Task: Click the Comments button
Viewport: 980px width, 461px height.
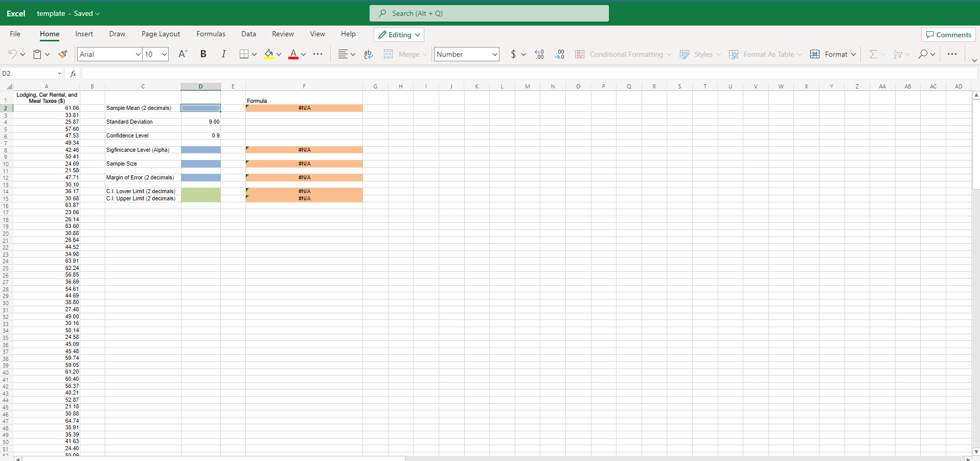Action: [x=948, y=34]
